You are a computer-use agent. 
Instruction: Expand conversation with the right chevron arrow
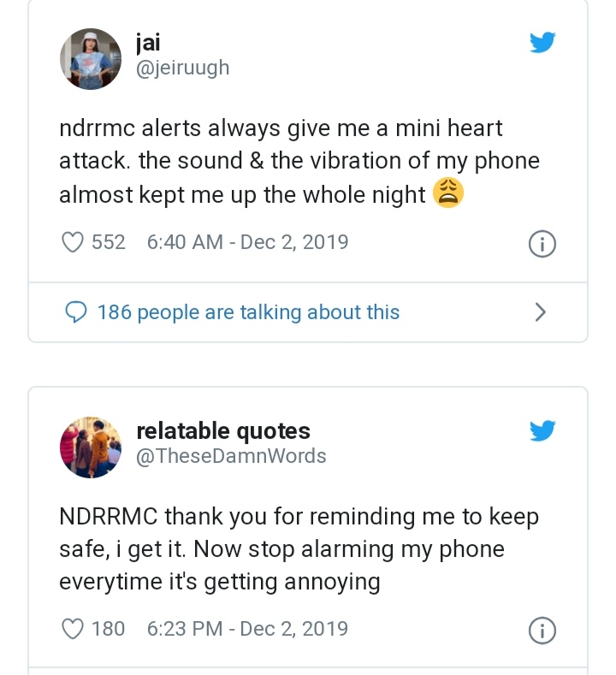(x=540, y=312)
